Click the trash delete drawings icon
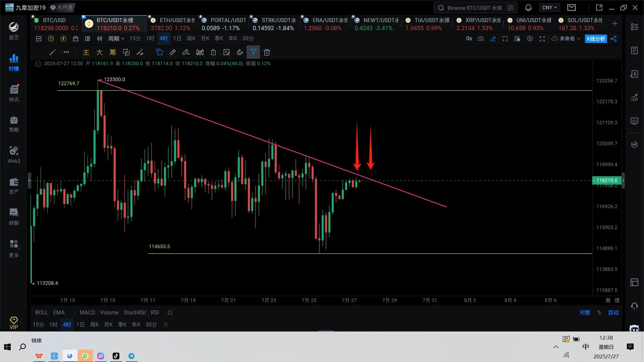The image size is (644, 362). 267,52
